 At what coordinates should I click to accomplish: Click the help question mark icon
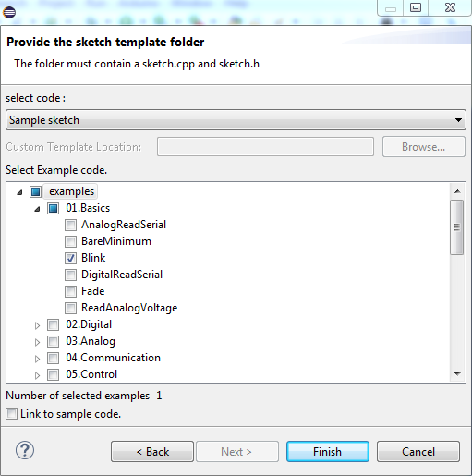pyautogui.click(x=25, y=451)
